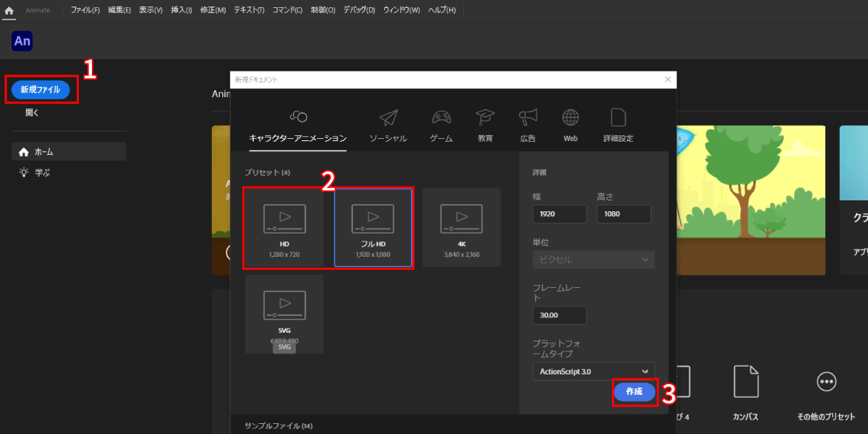Click the forest scene thumbnail in background
This screenshot has width=868, height=434.
click(751, 200)
